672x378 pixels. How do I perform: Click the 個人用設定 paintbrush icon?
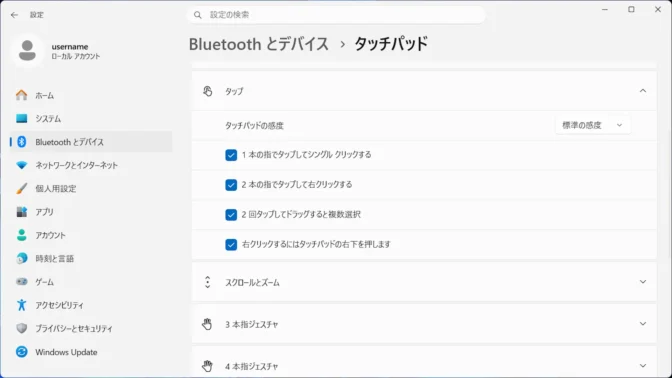click(21, 189)
